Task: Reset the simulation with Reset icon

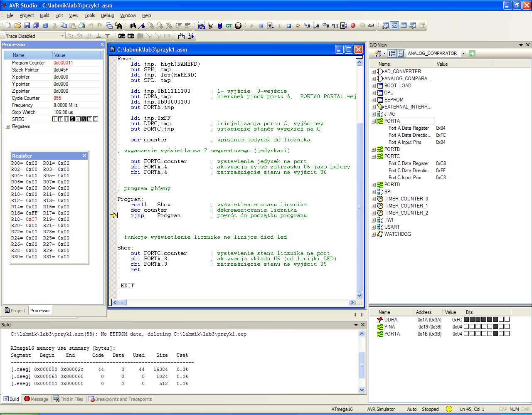Action: [289, 26]
